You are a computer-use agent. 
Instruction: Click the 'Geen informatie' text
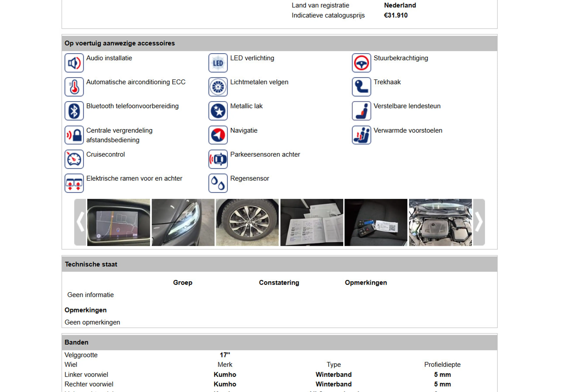click(x=90, y=295)
